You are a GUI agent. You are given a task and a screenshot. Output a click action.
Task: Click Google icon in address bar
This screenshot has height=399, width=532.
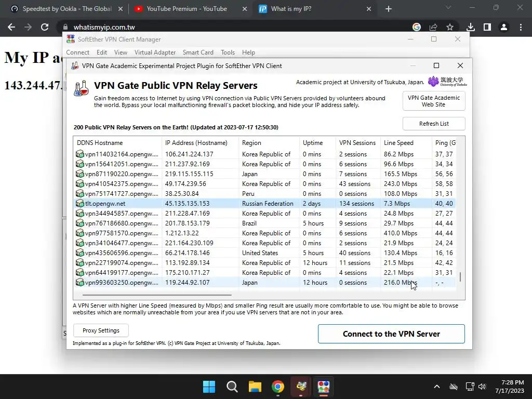pos(417,27)
